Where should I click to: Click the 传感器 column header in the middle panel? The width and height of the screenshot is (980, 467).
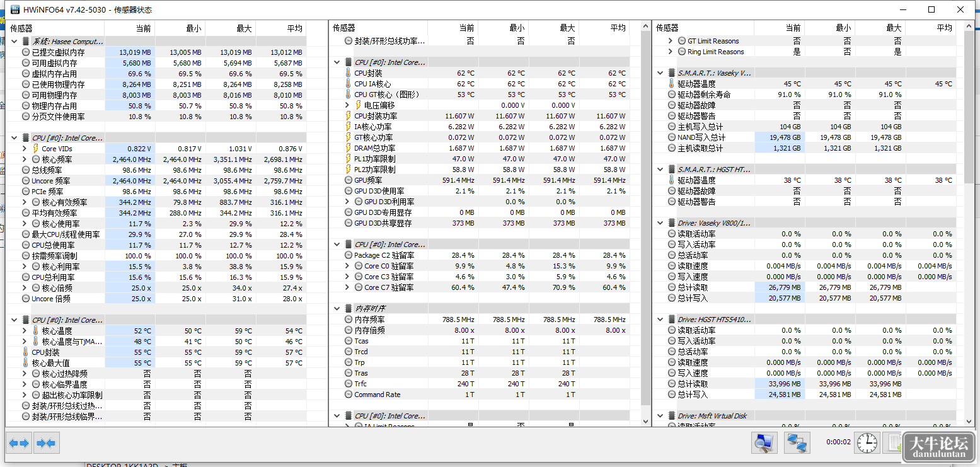pos(379,28)
